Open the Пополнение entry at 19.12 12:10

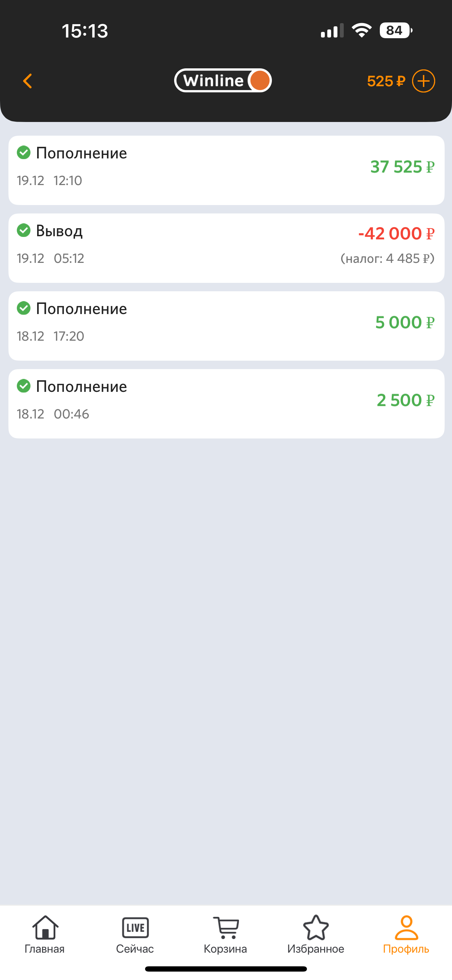(x=226, y=170)
